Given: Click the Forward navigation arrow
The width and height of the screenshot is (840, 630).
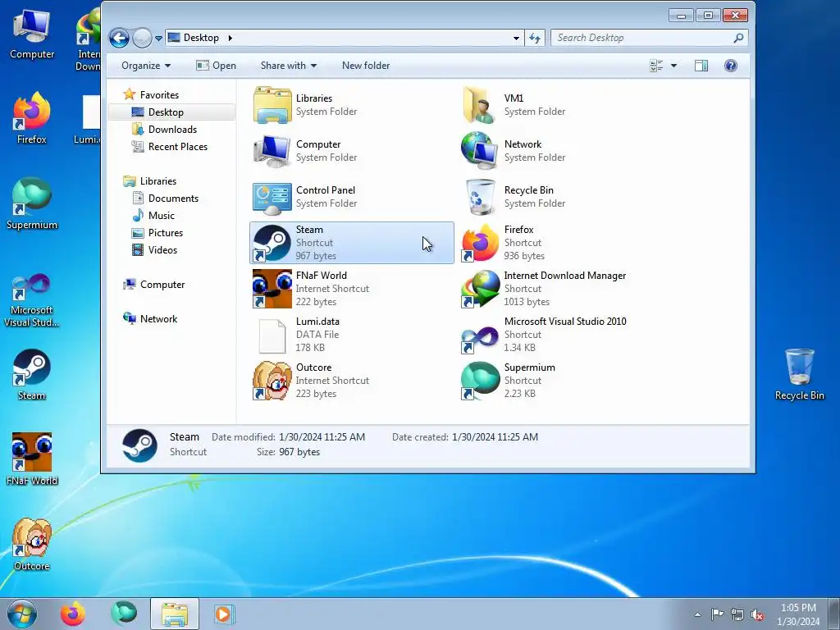Looking at the screenshot, I should 142,38.
